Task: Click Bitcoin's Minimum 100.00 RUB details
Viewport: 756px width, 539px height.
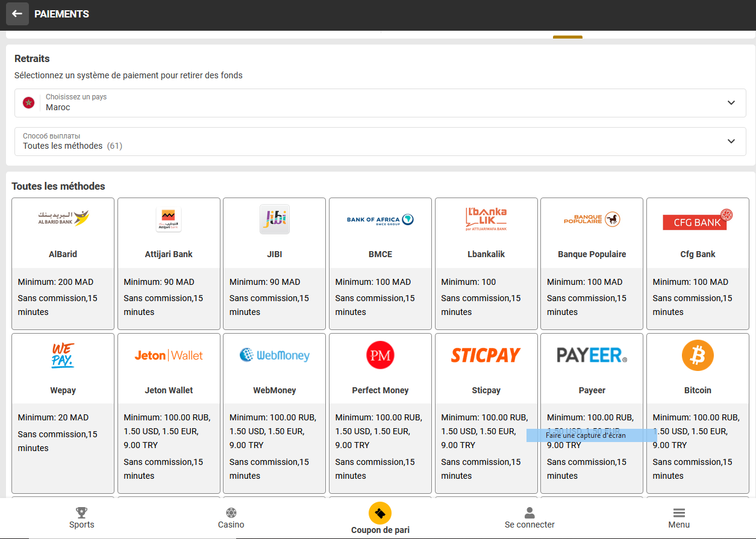Action: tap(696, 431)
